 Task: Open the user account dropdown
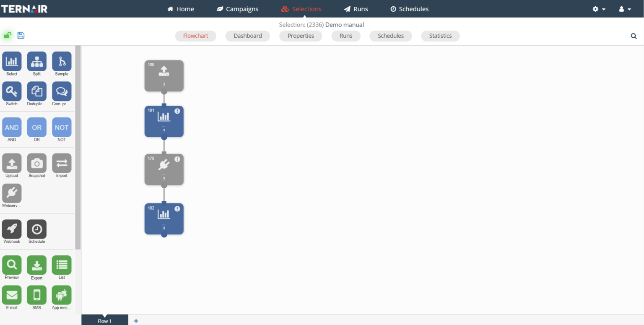(625, 9)
